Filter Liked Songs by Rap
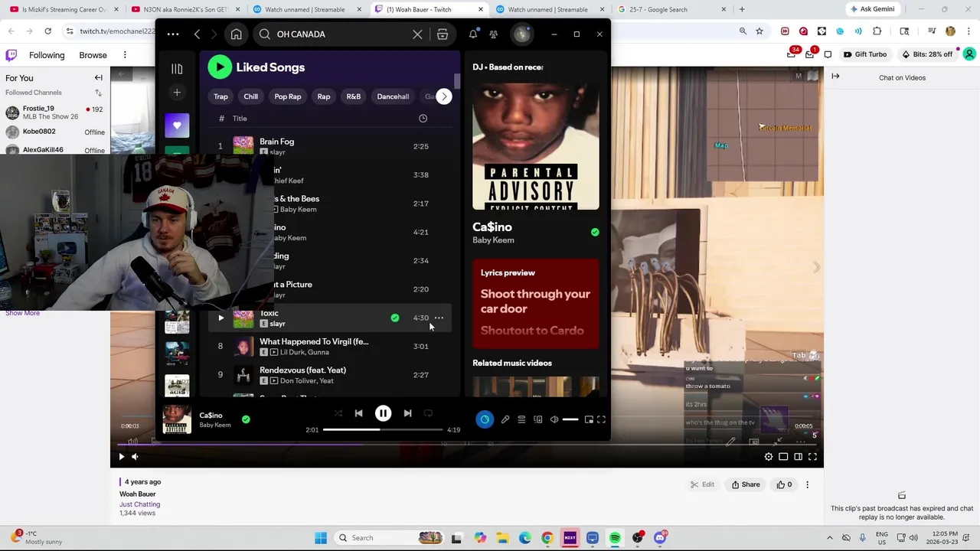Viewport: 980px width, 551px height. (x=324, y=96)
